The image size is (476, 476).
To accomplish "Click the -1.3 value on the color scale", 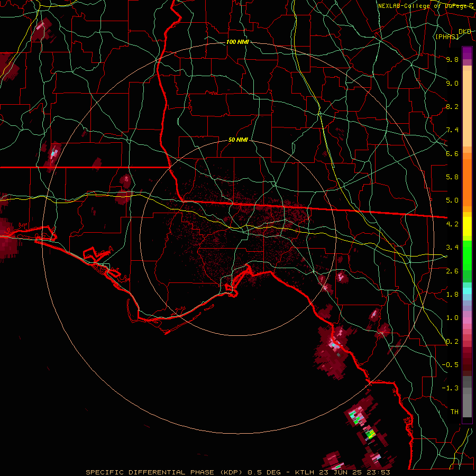I will pos(450,388).
